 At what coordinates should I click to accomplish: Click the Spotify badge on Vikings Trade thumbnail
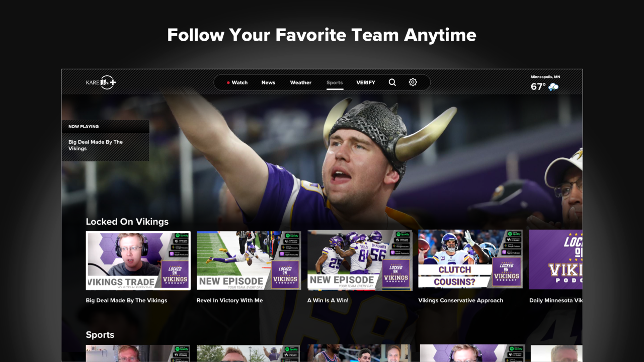(x=182, y=235)
